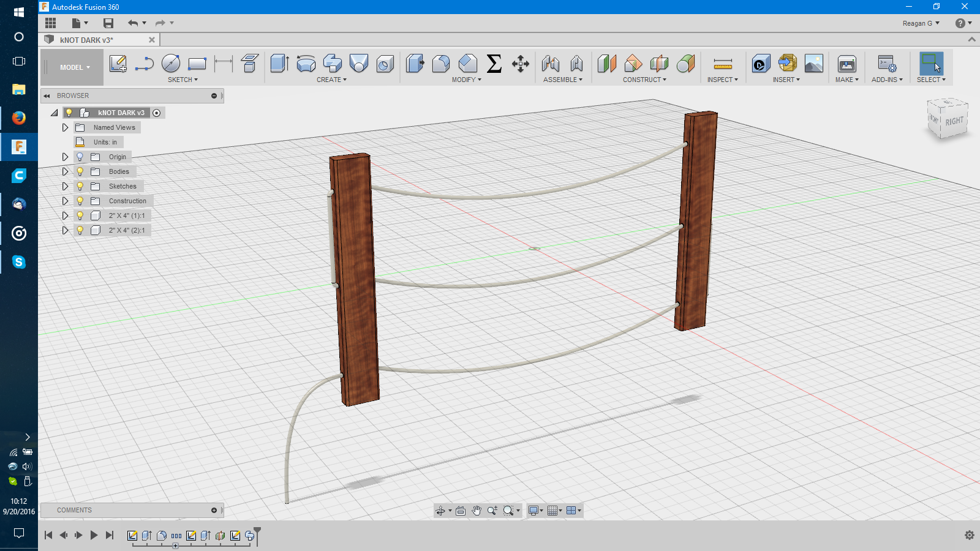The image size is (980, 551).
Task: Choose the As-built Joint tool
Action: tap(577, 64)
